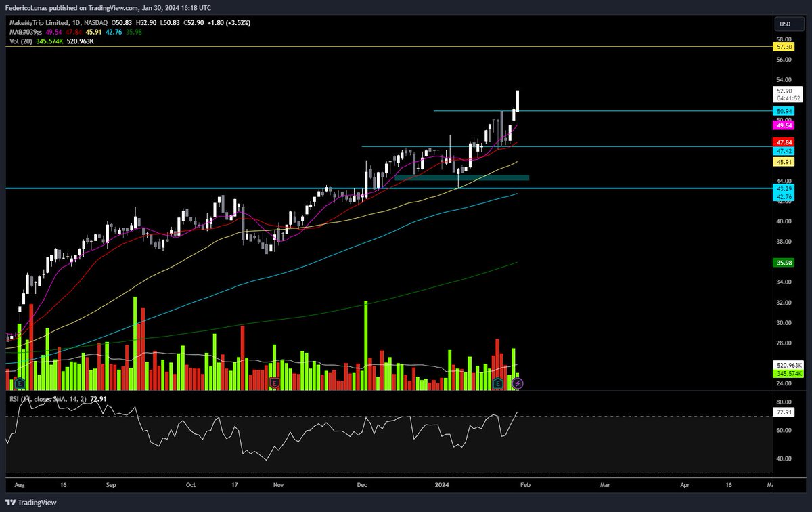Image resolution: width=812 pixels, height=512 pixels.
Task: Click the 72.91 RSI axis label
Action: pyautogui.click(x=784, y=412)
